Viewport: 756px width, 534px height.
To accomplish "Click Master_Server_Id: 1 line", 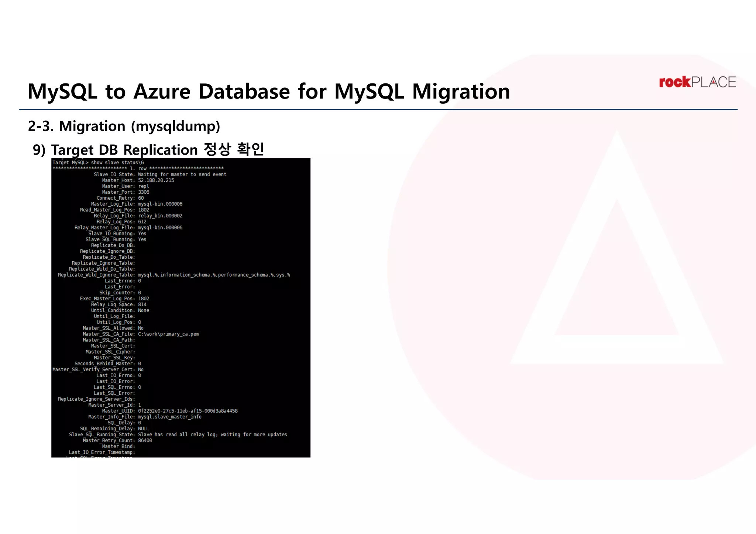I will [x=114, y=404].
